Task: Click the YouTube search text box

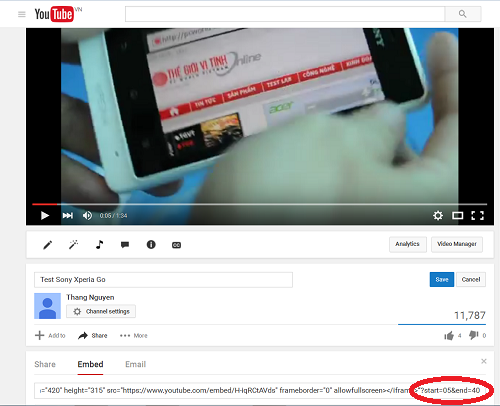Action: point(285,14)
